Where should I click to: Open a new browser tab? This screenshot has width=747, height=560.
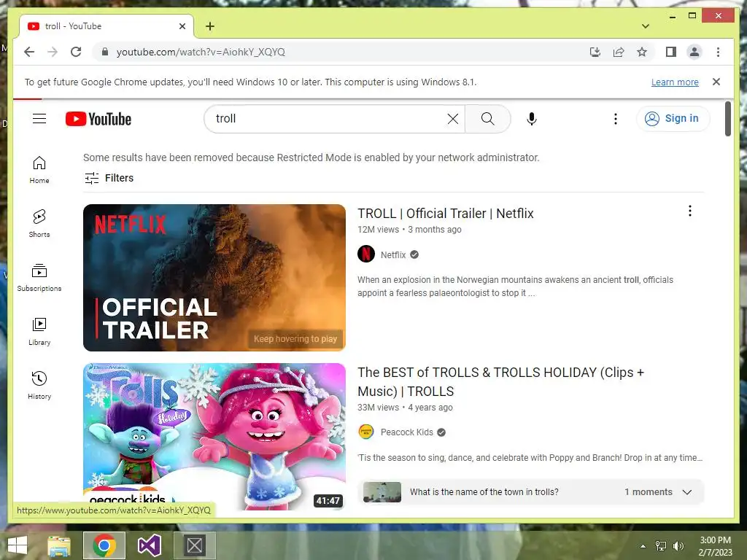[210, 26]
